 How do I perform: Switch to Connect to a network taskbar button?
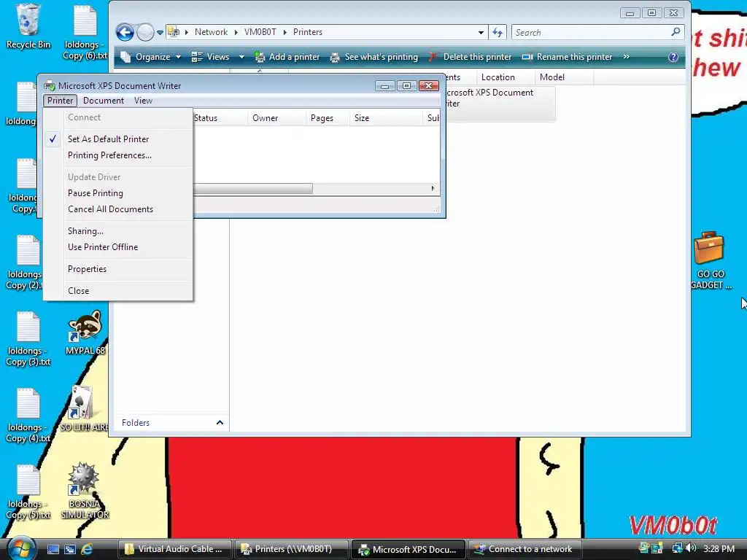525,549
